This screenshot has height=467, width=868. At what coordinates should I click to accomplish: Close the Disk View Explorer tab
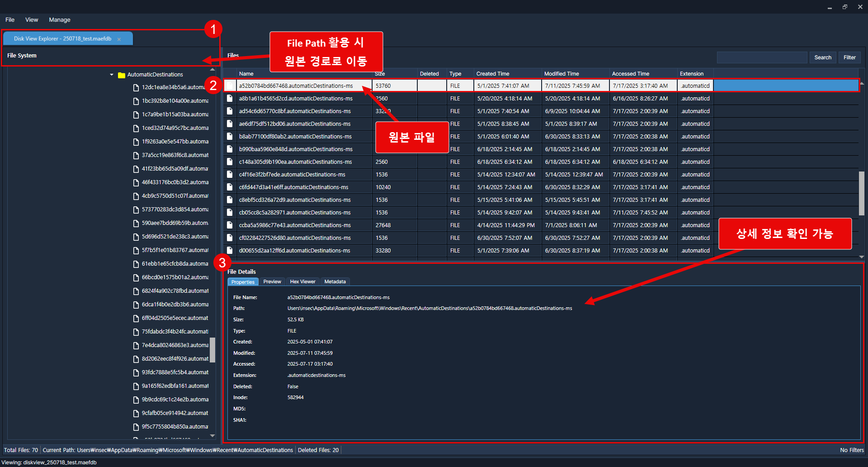coord(119,39)
